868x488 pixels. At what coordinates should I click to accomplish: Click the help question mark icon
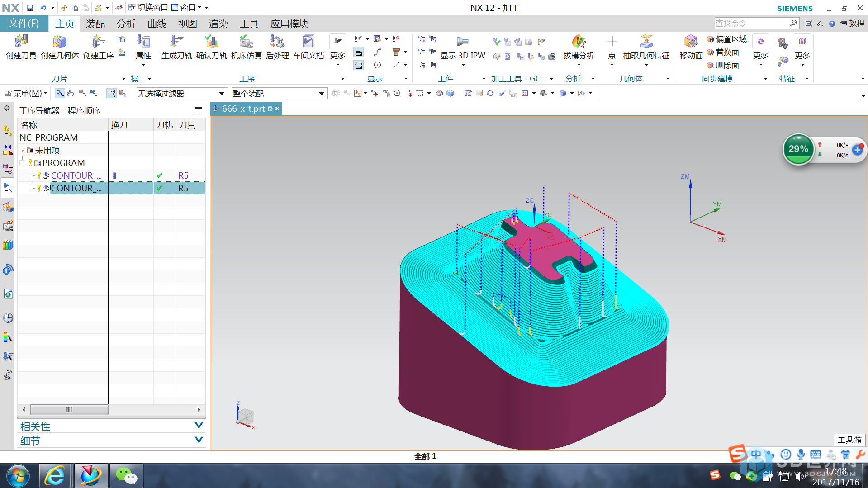[x=832, y=24]
